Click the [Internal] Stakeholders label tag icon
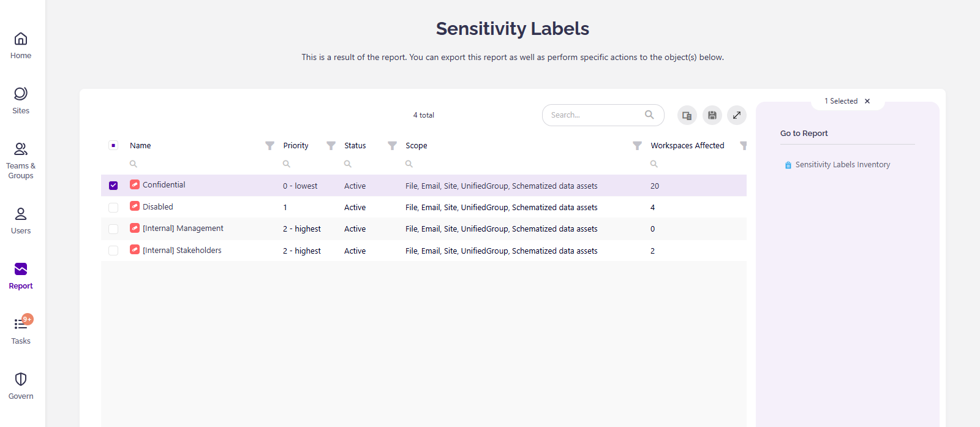The height and width of the screenshot is (427, 980). pos(135,250)
